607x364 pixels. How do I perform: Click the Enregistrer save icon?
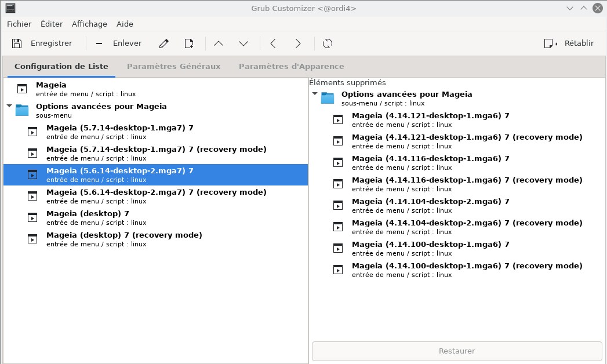pos(17,43)
